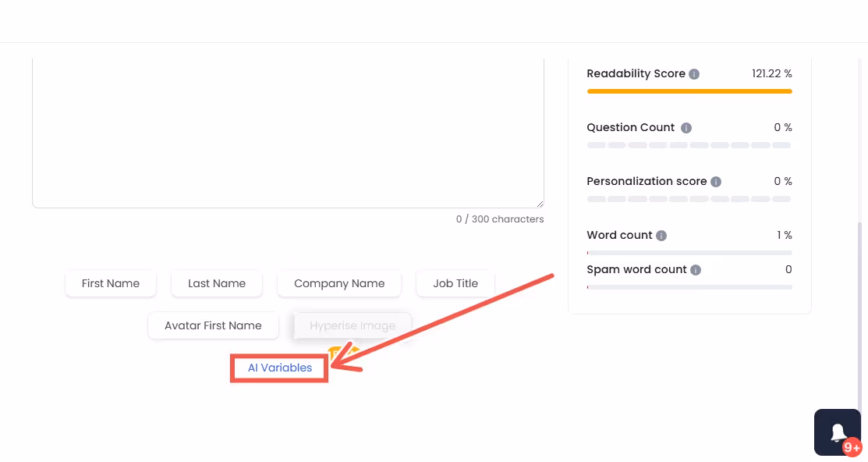This screenshot has width=868, height=462.
Task: Insert the Job Title variable
Action: (x=455, y=283)
